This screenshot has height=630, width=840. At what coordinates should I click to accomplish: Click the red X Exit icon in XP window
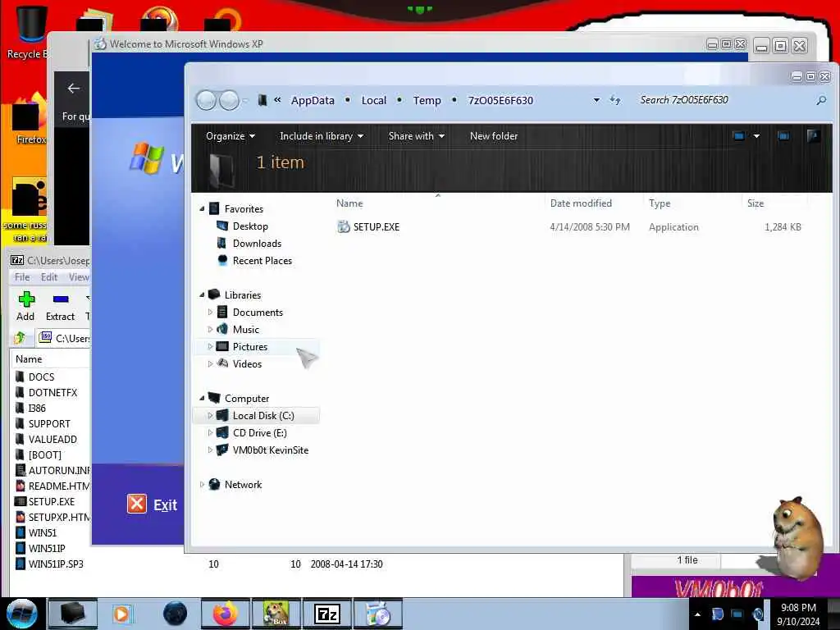[137, 504]
